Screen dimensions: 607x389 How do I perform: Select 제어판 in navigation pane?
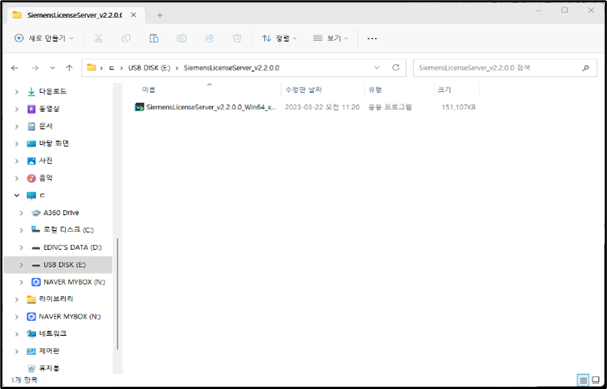pos(49,351)
